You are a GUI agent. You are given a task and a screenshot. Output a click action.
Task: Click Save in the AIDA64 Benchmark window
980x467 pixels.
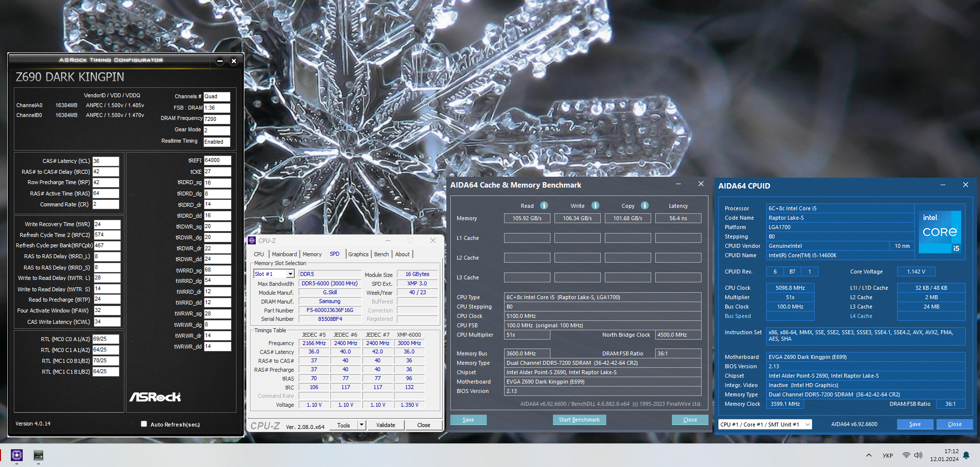(x=469, y=420)
